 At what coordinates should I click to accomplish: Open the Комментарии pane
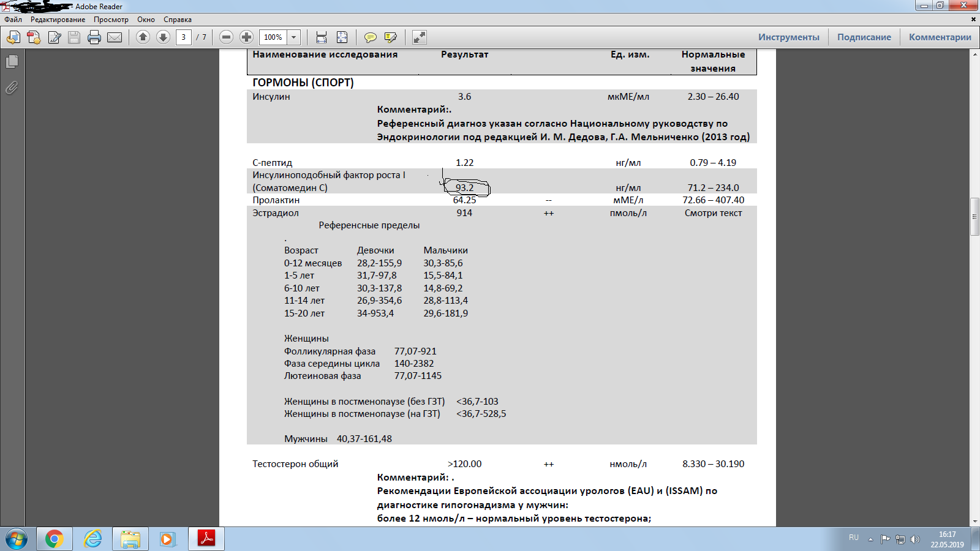pyautogui.click(x=940, y=37)
